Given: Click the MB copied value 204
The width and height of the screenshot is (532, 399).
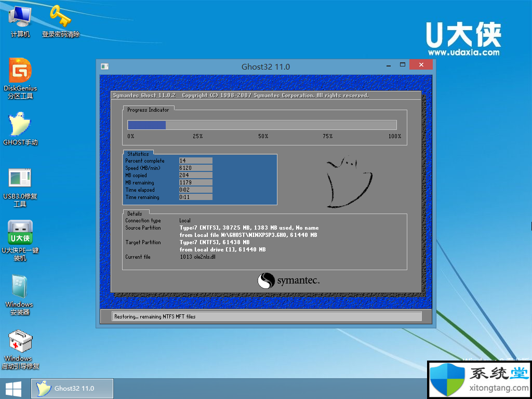Looking at the screenshot, I should point(196,176).
